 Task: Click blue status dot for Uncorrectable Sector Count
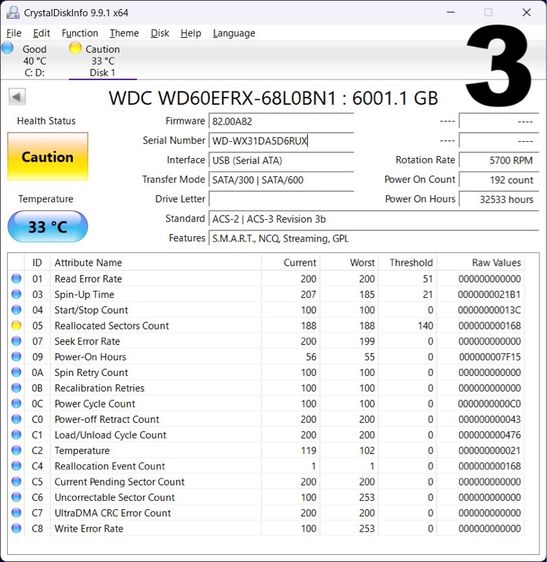(16, 497)
